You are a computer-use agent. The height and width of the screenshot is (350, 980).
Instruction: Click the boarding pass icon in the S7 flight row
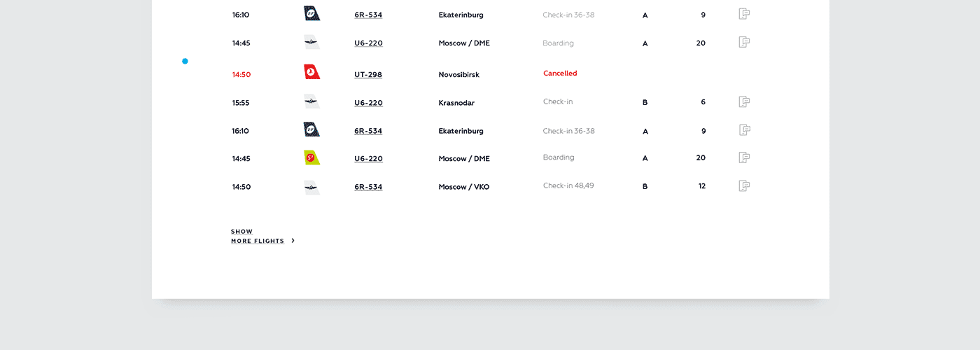tap(744, 157)
